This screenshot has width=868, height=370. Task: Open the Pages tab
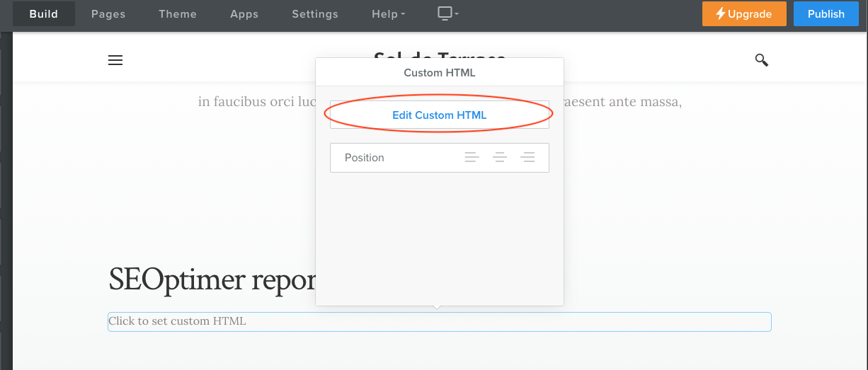[x=108, y=14]
